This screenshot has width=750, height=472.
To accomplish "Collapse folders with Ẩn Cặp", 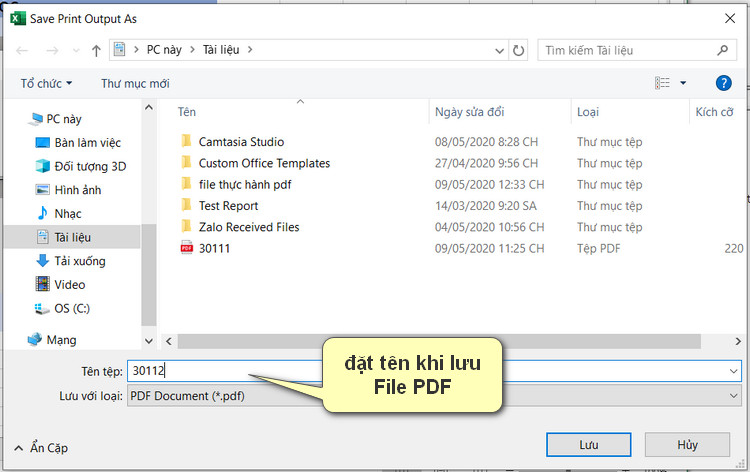I will click(x=42, y=448).
